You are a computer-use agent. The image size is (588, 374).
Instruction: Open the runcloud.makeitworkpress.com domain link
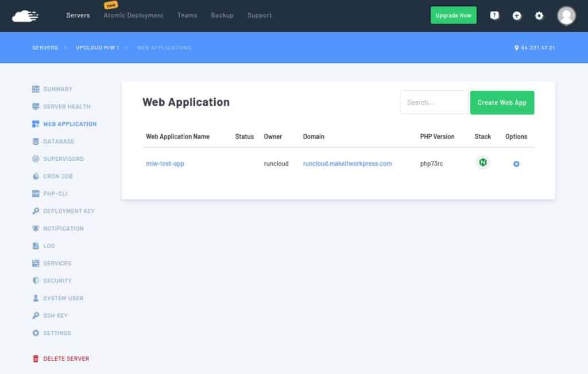(x=347, y=164)
